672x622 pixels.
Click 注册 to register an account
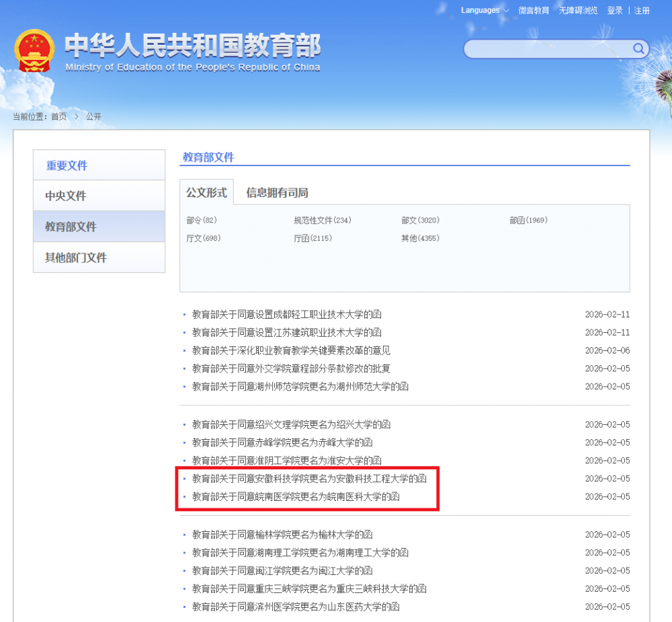pos(642,11)
